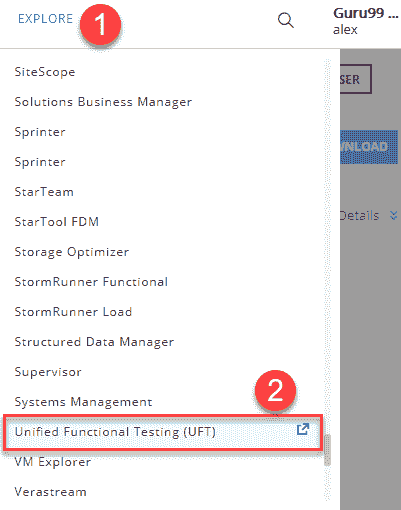Select Verastream entry
Screen dimensions: 401x510
(50, 492)
